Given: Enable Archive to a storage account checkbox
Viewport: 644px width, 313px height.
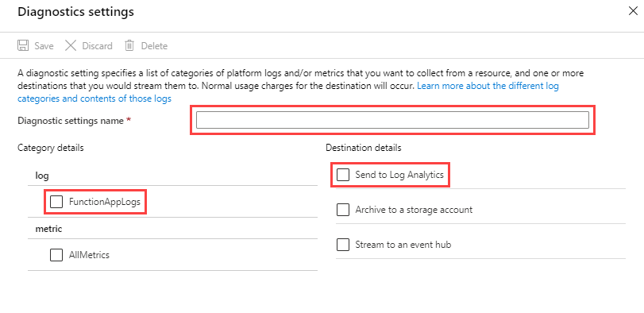Looking at the screenshot, I should tap(342, 210).
